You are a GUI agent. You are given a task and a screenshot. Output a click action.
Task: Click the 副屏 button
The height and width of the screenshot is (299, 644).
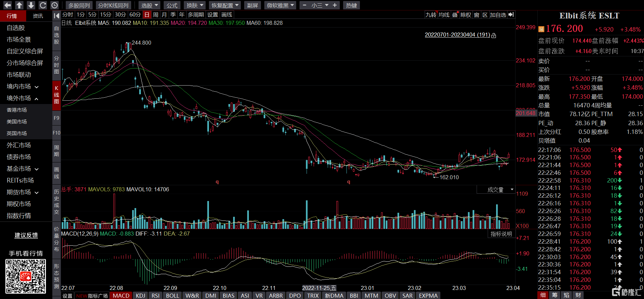pyautogui.click(x=253, y=5)
